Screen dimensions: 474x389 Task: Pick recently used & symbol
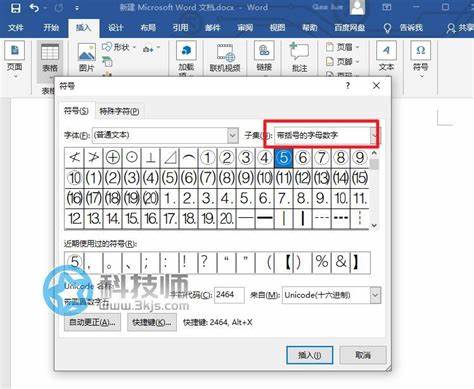click(x=340, y=262)
